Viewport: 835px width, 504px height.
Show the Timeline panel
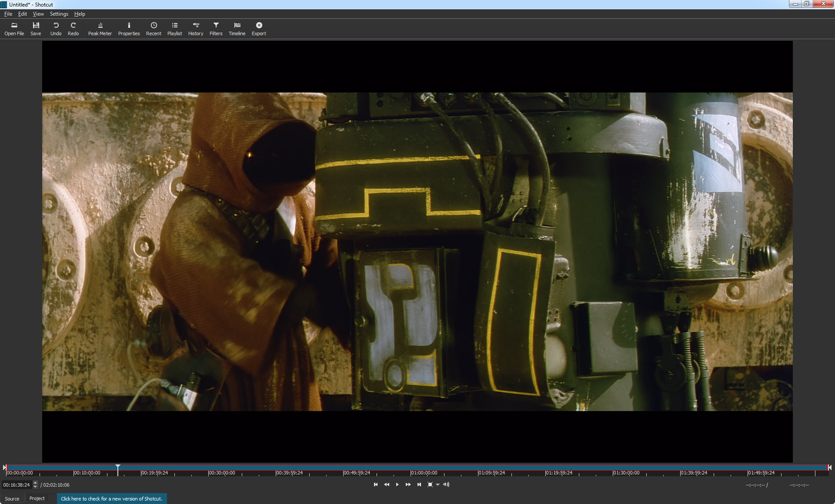pos(237,29)
